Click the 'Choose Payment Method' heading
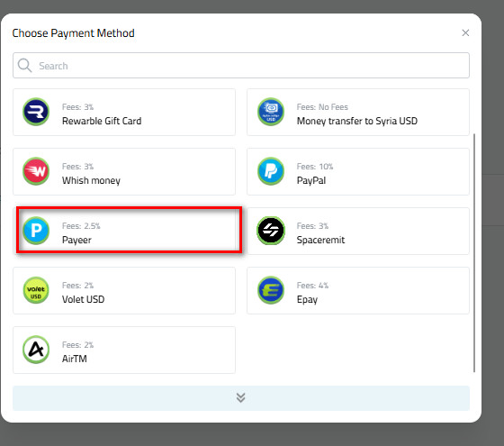 (73, 33)
